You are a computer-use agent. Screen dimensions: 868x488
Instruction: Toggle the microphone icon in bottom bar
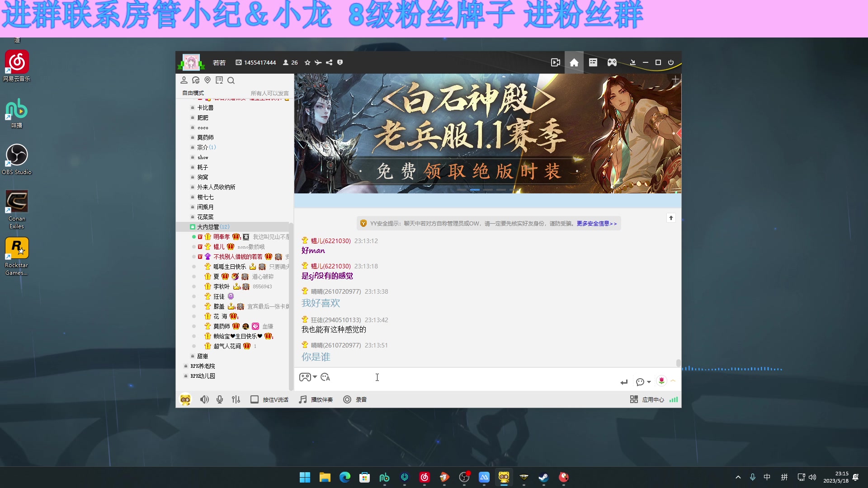[x=220, y=399]
